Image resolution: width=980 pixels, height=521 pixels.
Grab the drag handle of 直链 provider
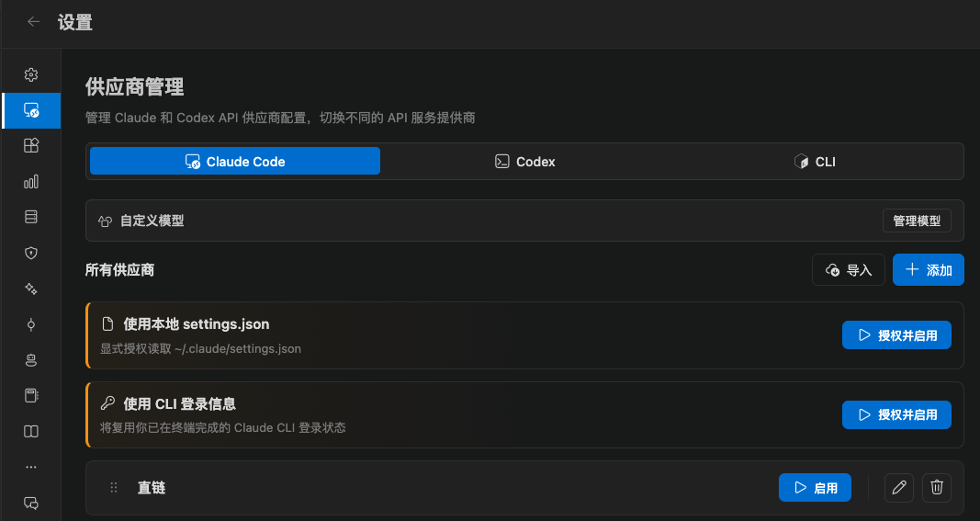114,488
